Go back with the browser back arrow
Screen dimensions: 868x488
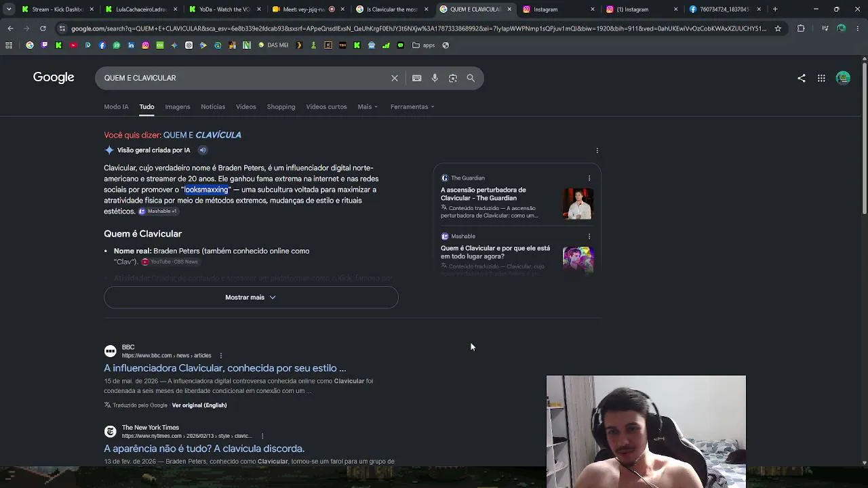10,28
